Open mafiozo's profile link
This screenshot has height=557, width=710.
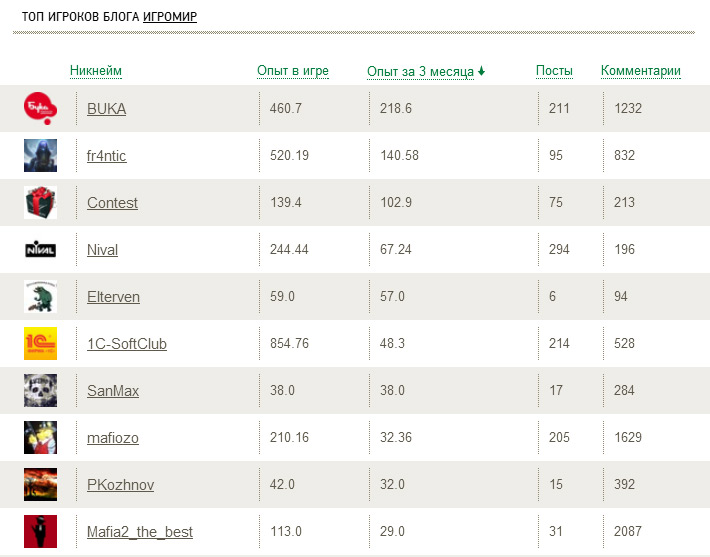pyautogui.click(x=113, y=438)
